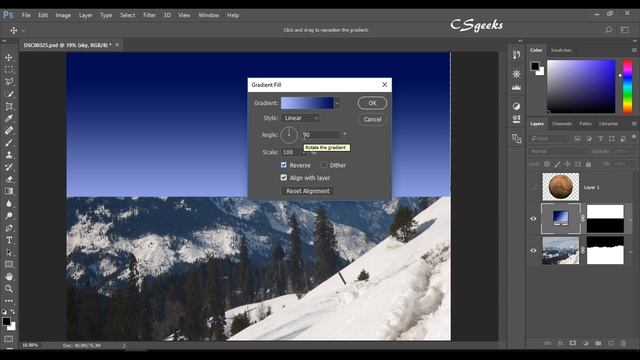Toggle Lock all padlock icon

coord(588,164)
